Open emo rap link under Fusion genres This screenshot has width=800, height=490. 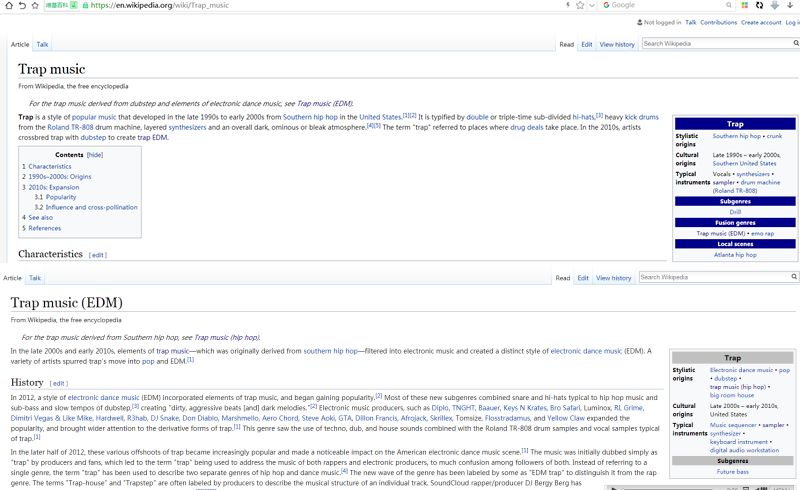coord(762,233)
